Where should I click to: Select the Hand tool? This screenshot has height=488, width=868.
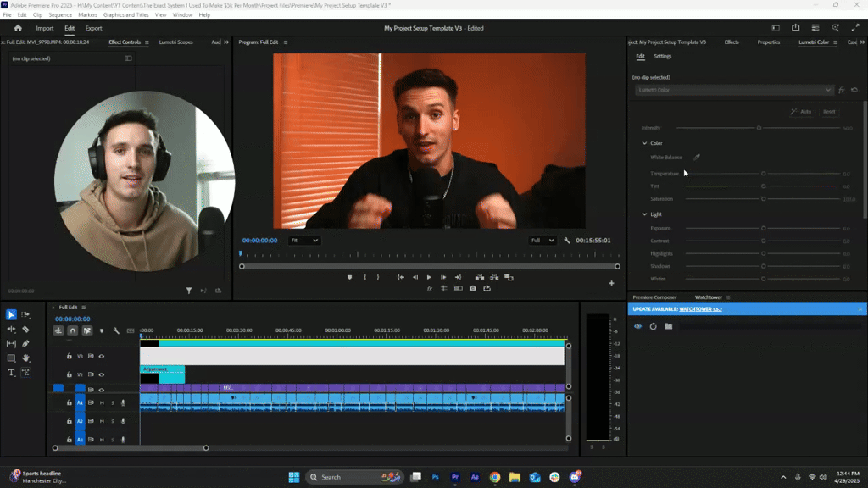pyautogui.click(x=25, y=358)
